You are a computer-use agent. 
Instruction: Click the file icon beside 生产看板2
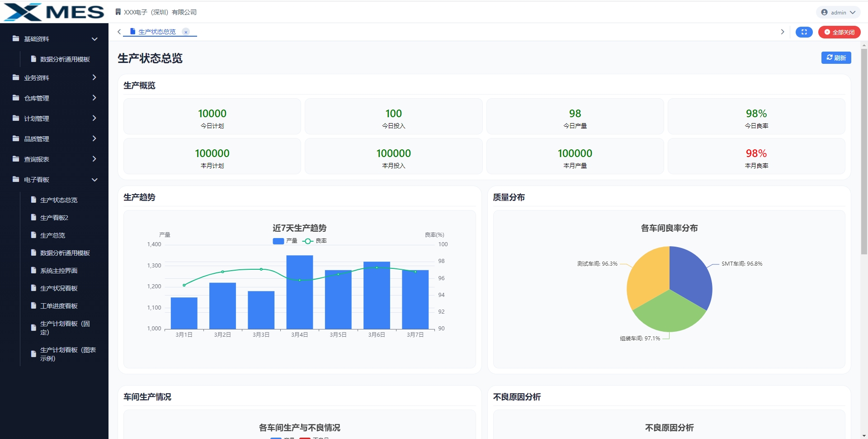pyautogui.click(x=33, y=217)
